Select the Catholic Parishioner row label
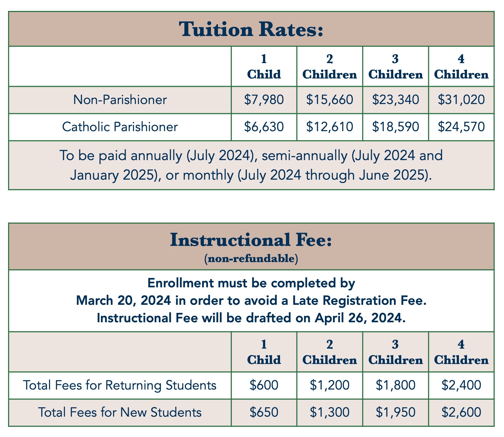The height and width of the screenshot is (437, 504). 120,127
